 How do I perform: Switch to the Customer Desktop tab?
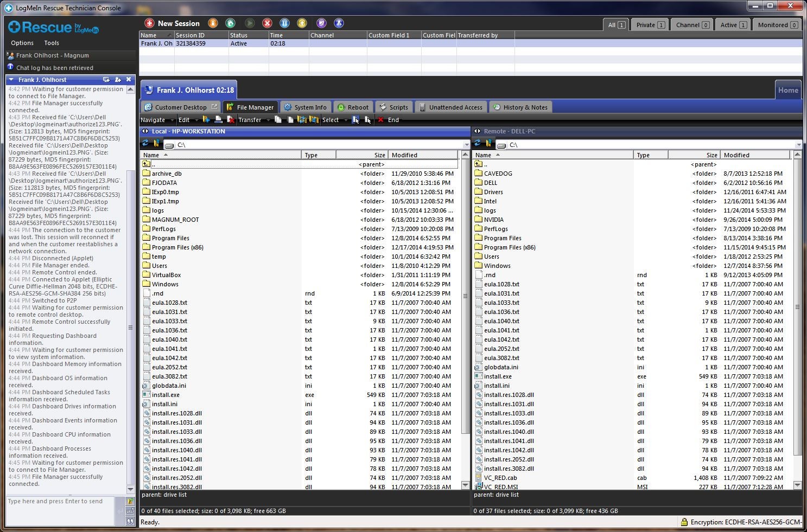click(181, 107)
